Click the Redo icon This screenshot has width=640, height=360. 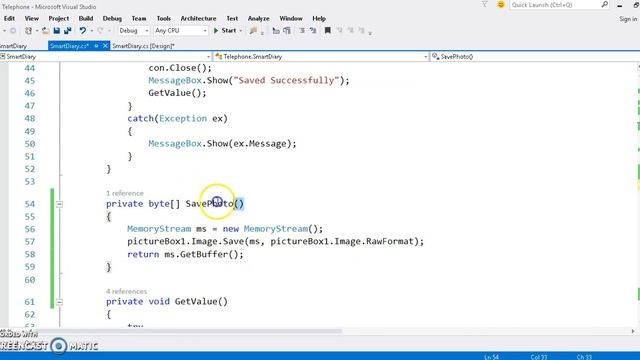[100, 31]
